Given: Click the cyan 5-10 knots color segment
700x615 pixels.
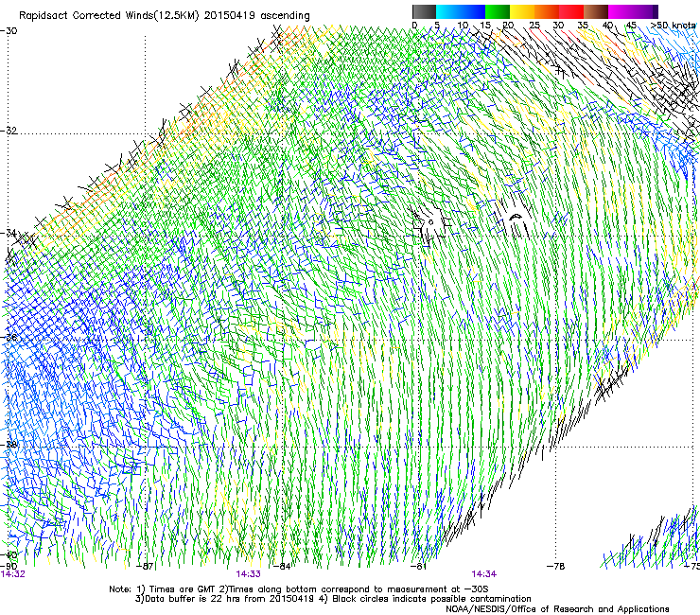Looking at the screenshot, I should tap(448, 11).
